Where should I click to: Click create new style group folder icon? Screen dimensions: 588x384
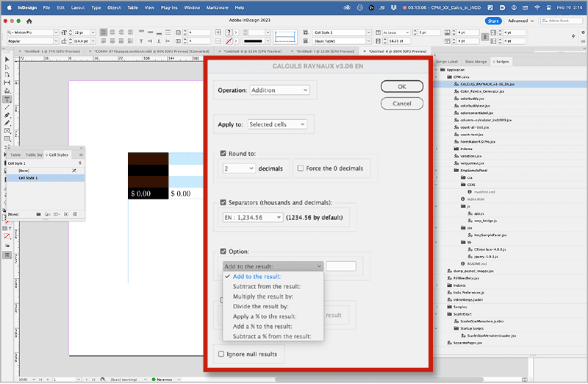pyautogui.click(x=38, y=214)
